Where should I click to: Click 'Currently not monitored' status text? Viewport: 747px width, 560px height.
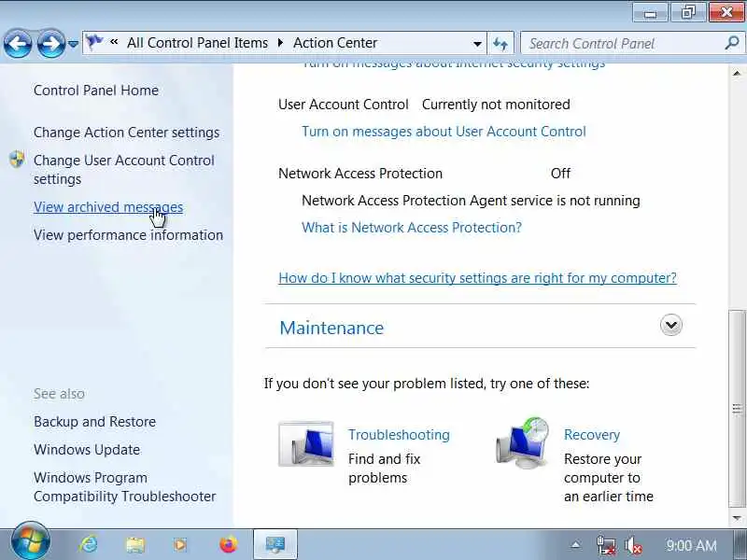click(496, 105)
